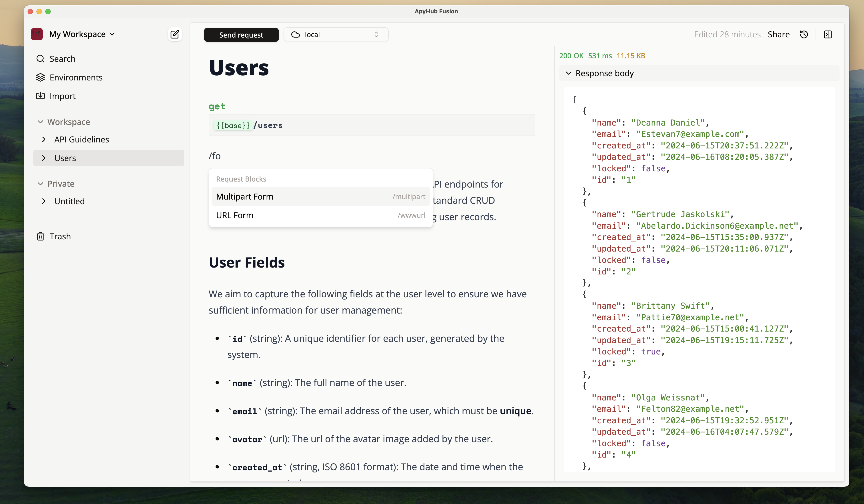864x504 pixels.
Task: Click "Abelardo.Dickinson6@example.net" email value
Action: pos(717,226)
